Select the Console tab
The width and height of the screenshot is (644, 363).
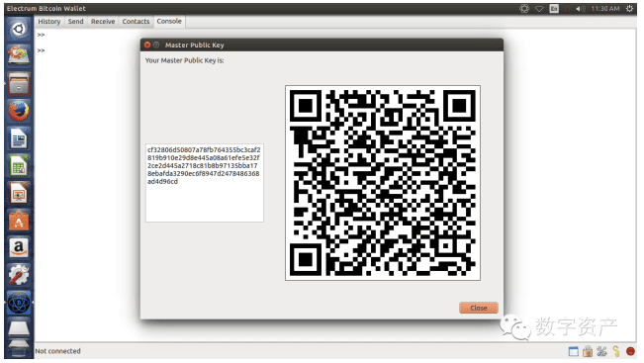tap(169, 22)
